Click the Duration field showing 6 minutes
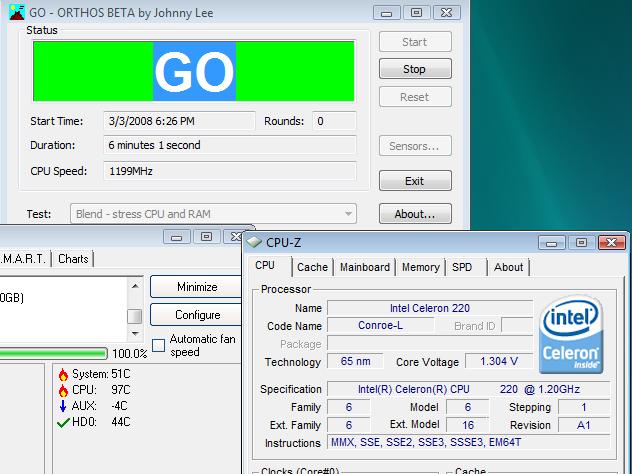This screenshot has width=632, height=474. coord(230,145)
